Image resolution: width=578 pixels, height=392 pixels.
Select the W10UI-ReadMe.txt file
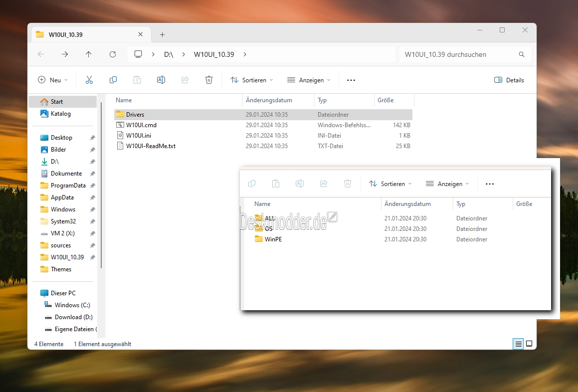(x=263, y=146)
